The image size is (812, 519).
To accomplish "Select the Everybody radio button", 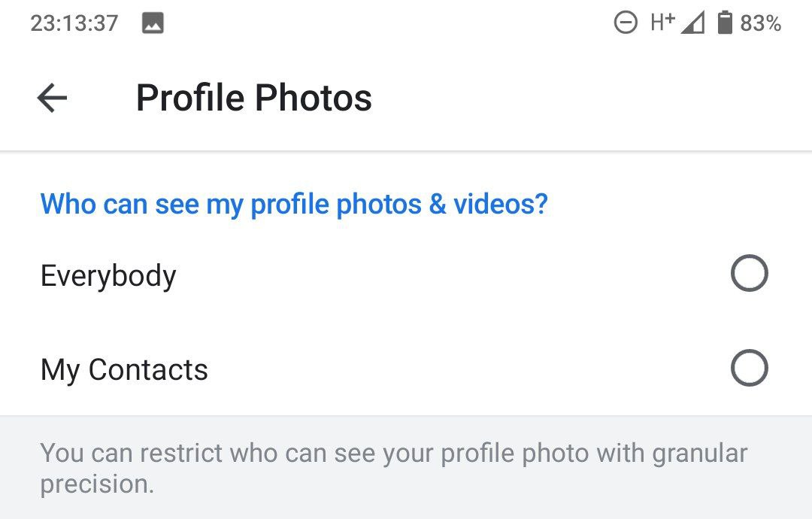I will click(749, 273).
